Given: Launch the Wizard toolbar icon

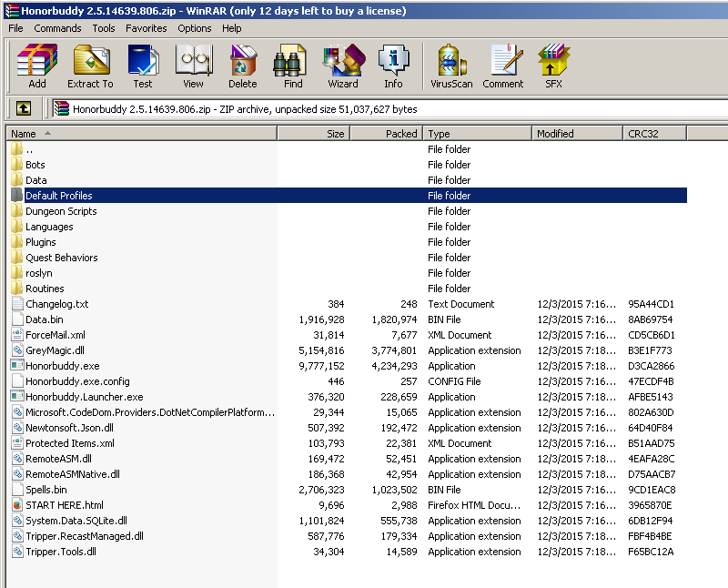Looking at the screenshot, I should click(x=343, y=66).
